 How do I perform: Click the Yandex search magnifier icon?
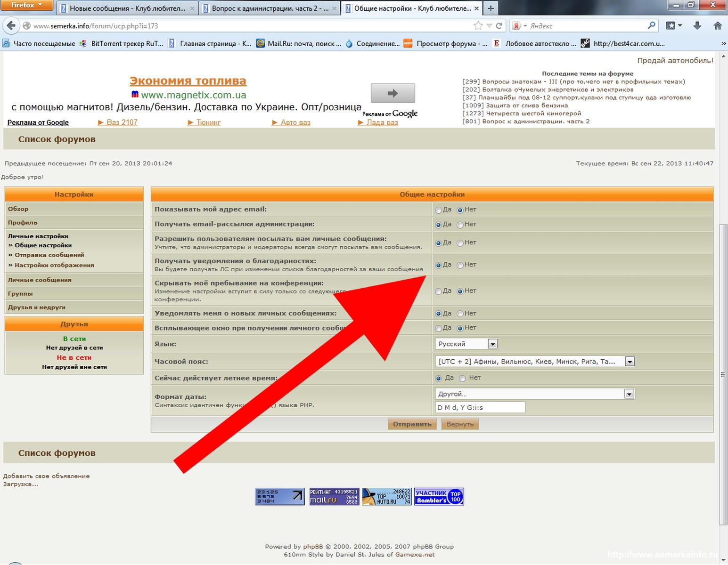tap(652, 25)
